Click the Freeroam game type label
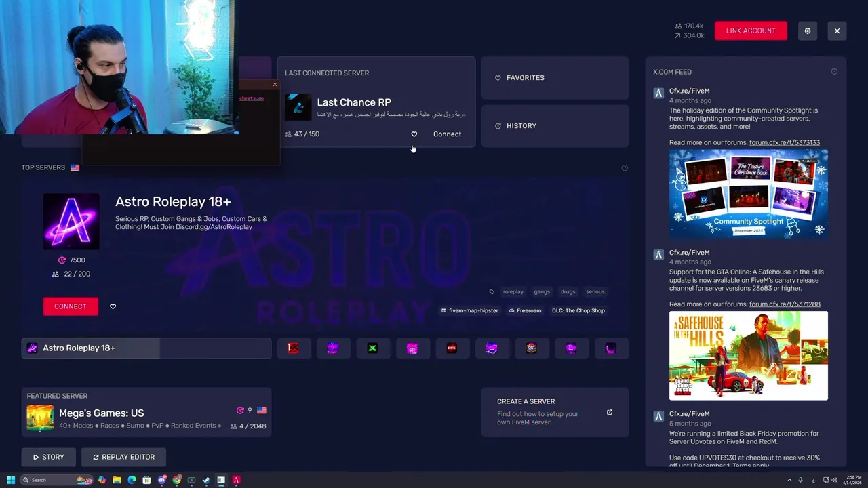This screenshot has height=488, width=868. (525, 310)
